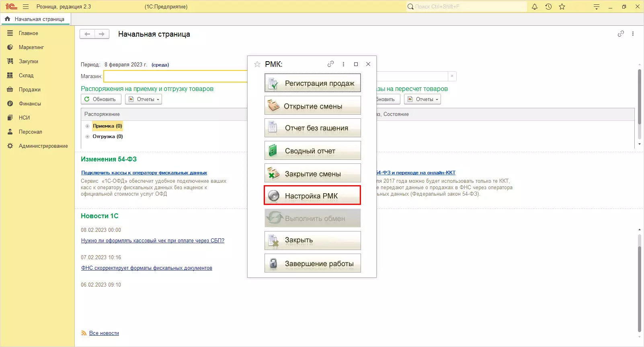Clear the field with the x button
The width and height of the screenshot is (644, 347).
452,76
